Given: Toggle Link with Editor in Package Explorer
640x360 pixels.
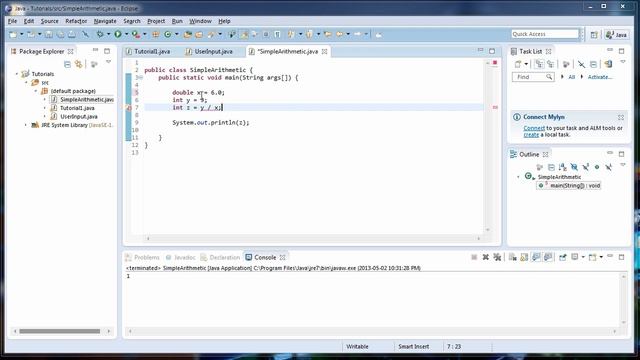Looking at the screenshot, I should click(x=78, y=64).
